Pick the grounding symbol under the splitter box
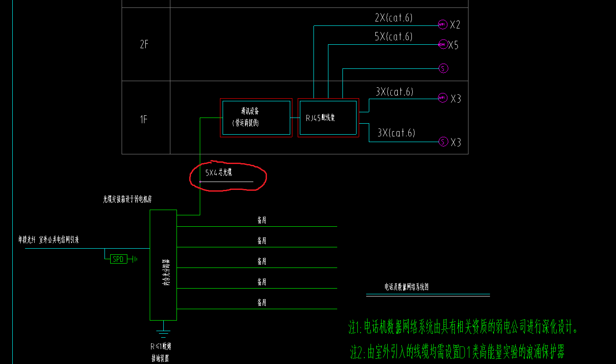The height and width of the screenshot is (364, 616). [163, 330]
